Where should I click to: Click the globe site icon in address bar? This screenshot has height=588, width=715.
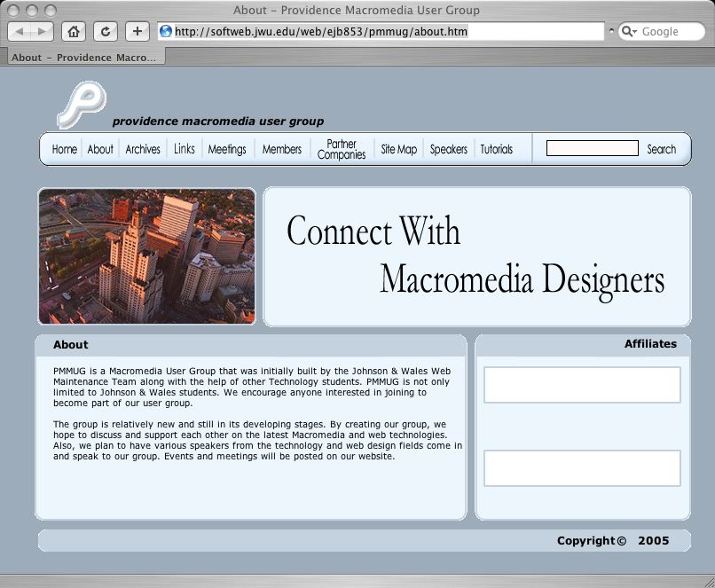(x=166, y=31)
